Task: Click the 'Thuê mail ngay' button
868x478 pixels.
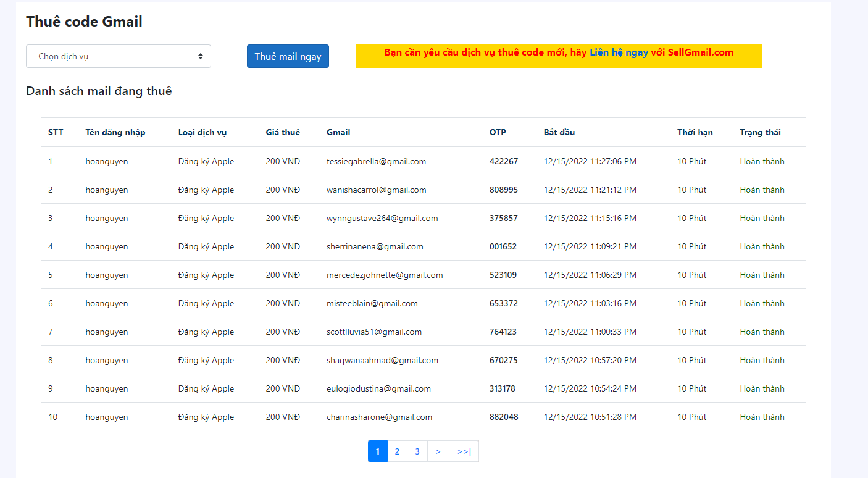Action: point(288,56)
